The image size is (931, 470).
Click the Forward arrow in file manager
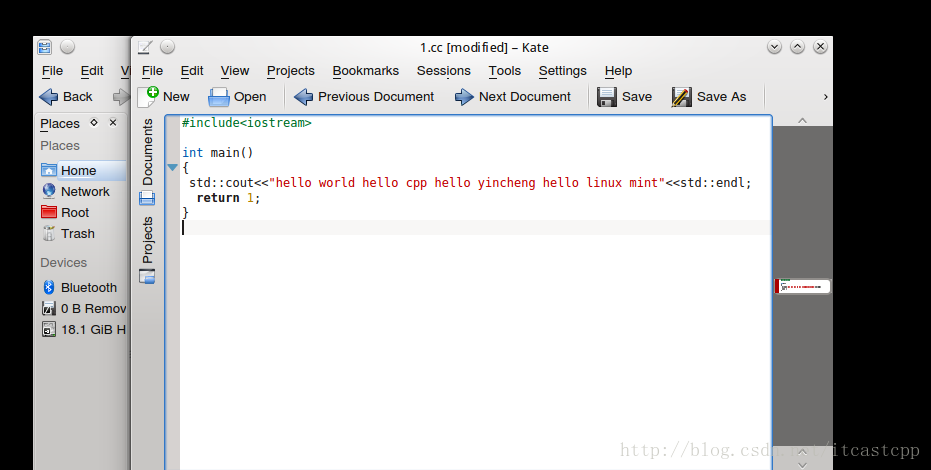pos(122,97)
